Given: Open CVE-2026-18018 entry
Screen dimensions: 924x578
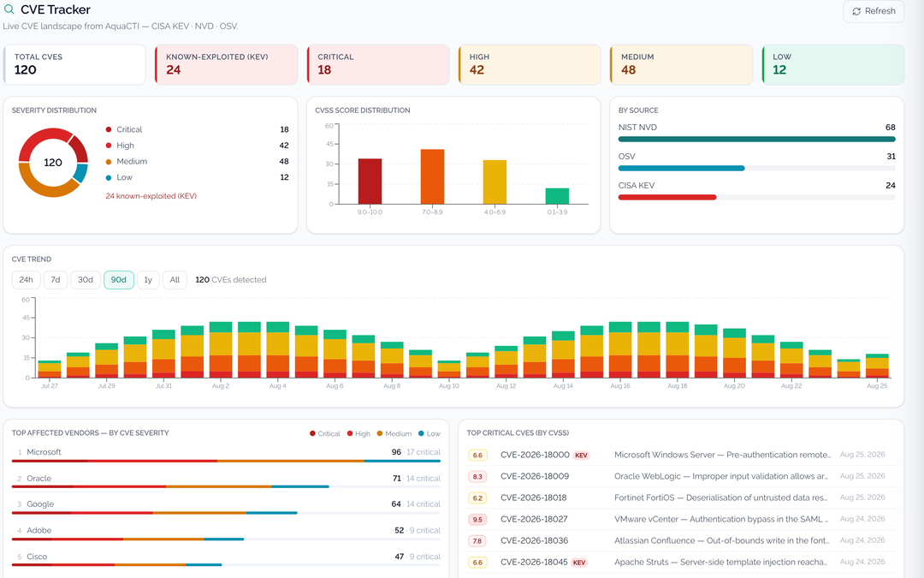Looking at the screenshot, I should (x=681, y=498).
